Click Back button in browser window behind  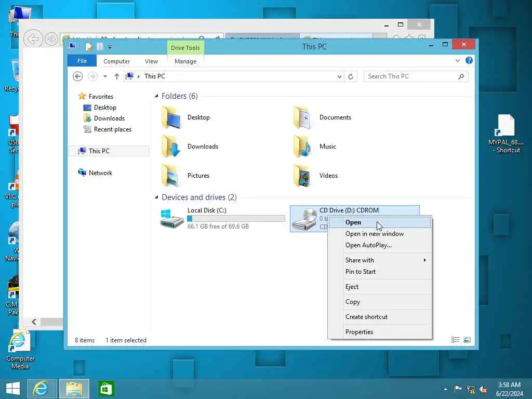pyautogui.click(x=33, y=39)
